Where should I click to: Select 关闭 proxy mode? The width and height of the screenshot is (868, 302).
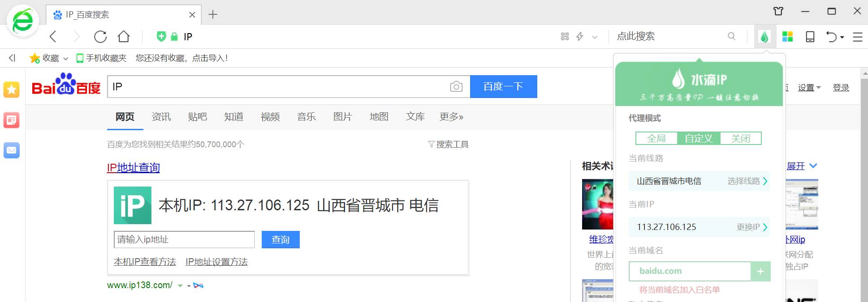[740, 139]
